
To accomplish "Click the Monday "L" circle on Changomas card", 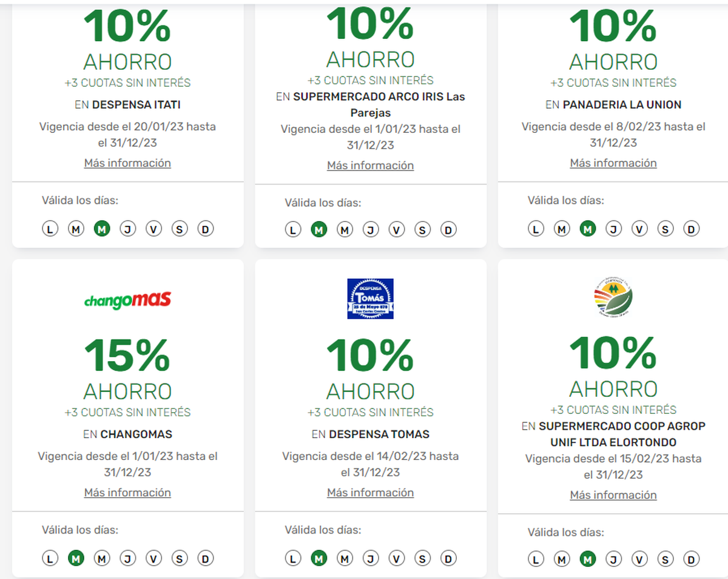I will [x=50, y=558].
